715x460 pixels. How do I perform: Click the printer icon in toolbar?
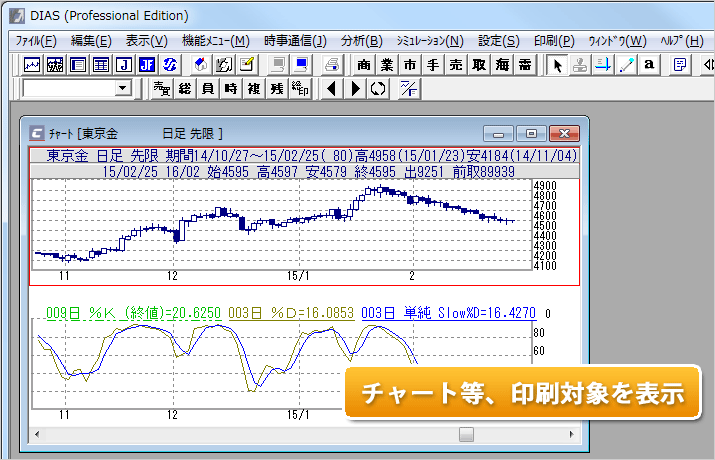[x=331, y=65]
